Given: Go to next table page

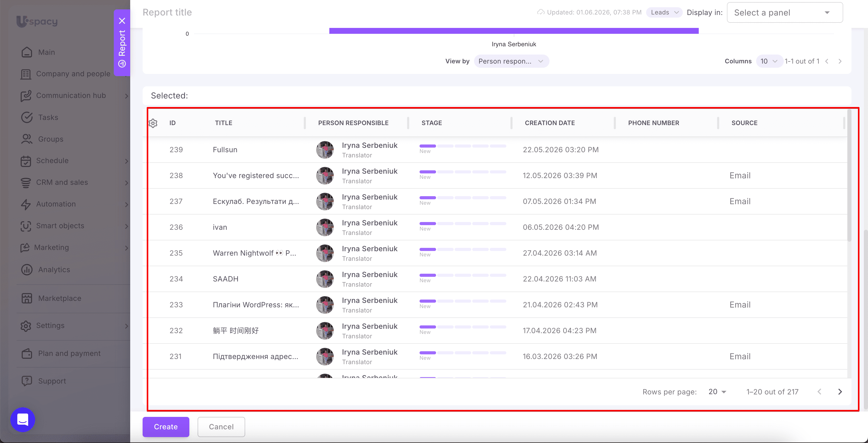Looking at the screenshot, I should 840,392.
